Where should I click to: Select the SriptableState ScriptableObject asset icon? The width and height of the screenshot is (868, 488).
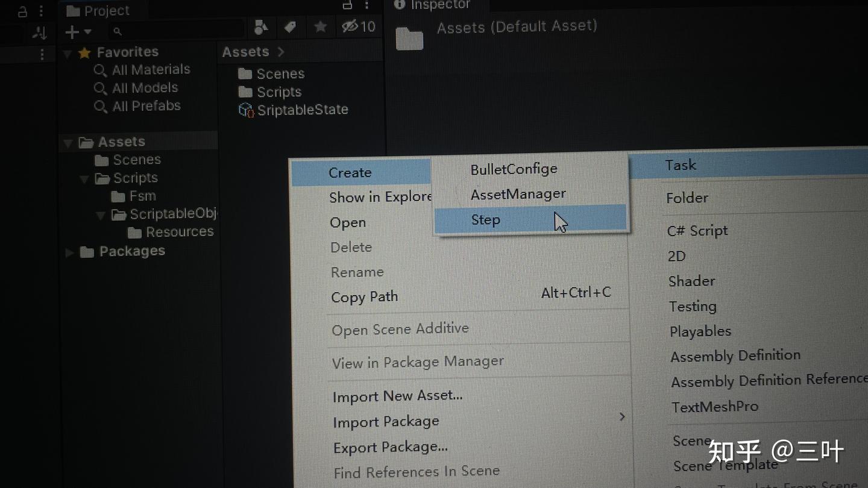(x=245, y=110)
